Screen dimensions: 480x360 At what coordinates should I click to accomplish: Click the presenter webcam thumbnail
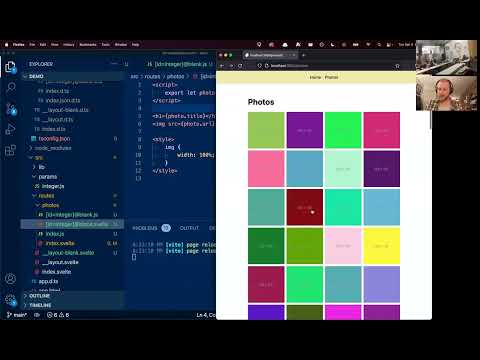click(x=446, y=93)
